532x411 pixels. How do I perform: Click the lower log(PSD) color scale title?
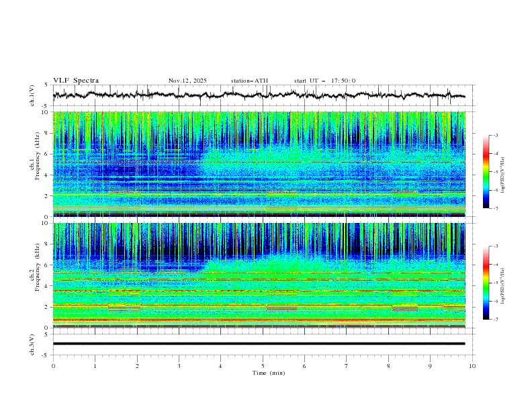coord(503,286)
